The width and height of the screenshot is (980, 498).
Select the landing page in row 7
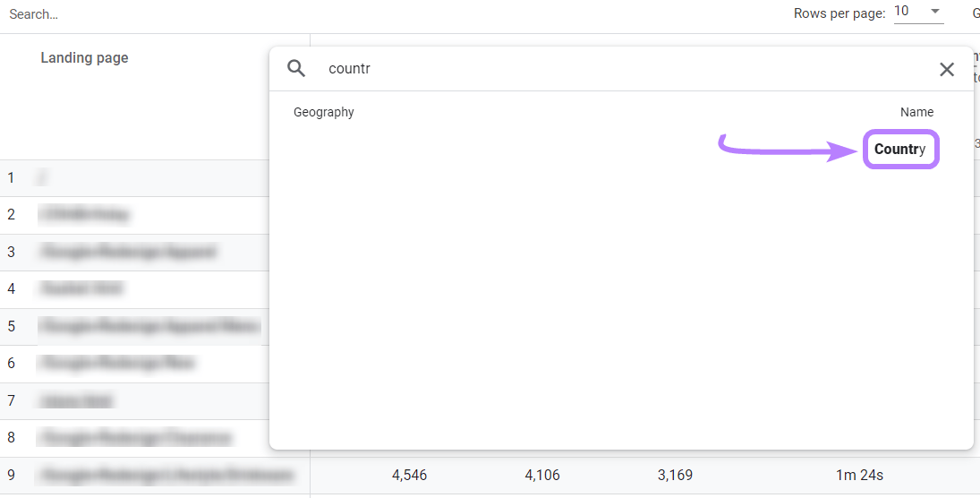75,401
